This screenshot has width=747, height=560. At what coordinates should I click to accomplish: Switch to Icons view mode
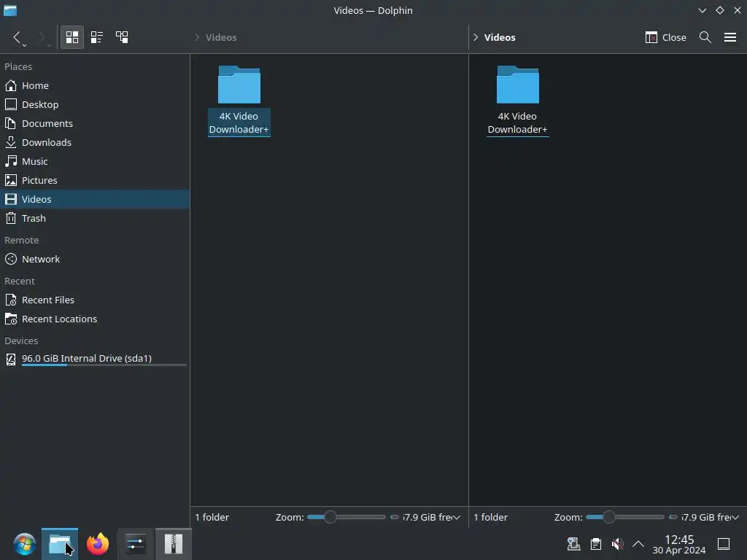[72, 37]
